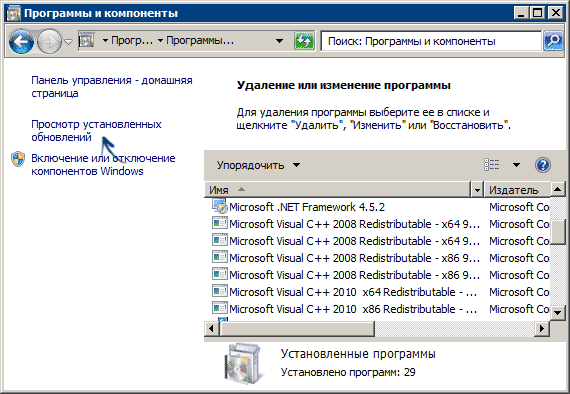Click the vertical scrollbar thumb

coord(558,231)
